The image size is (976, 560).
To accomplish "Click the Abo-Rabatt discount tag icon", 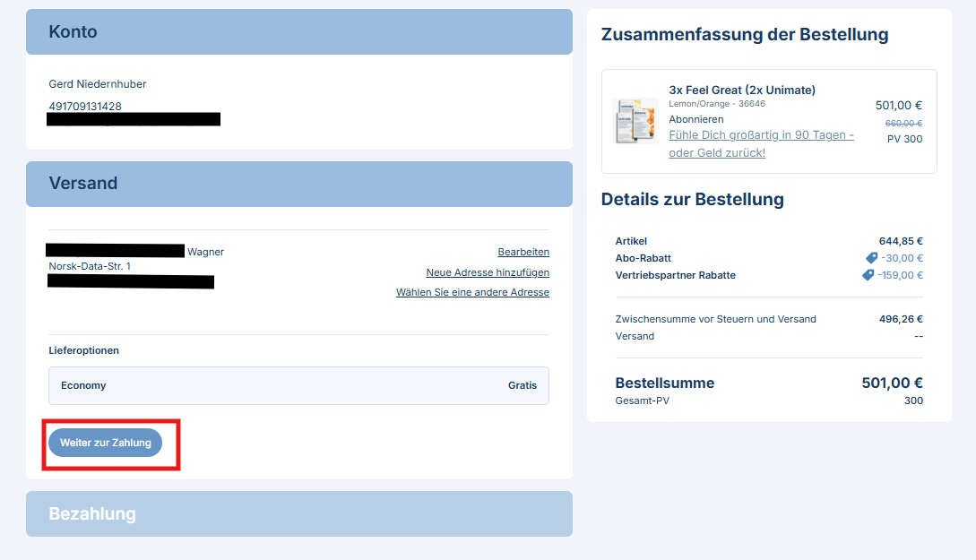I will 871,258.
